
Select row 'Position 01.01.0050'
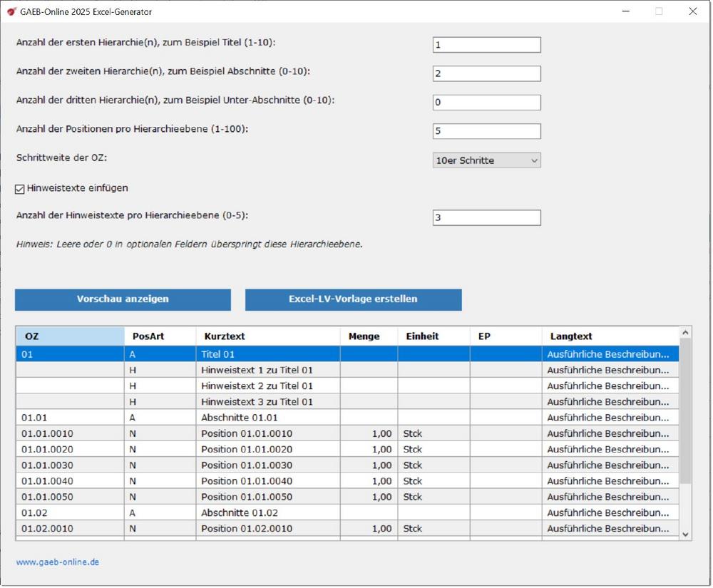pos(347,497)
